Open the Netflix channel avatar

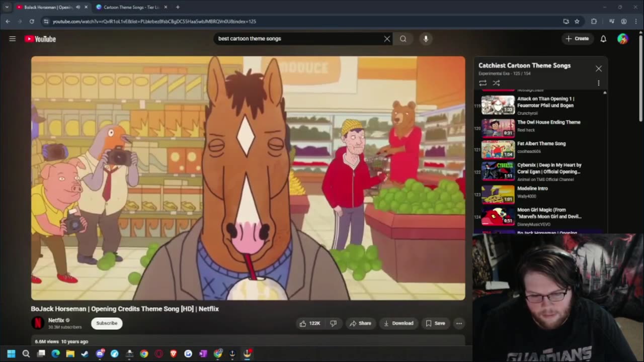coord(38,323)
